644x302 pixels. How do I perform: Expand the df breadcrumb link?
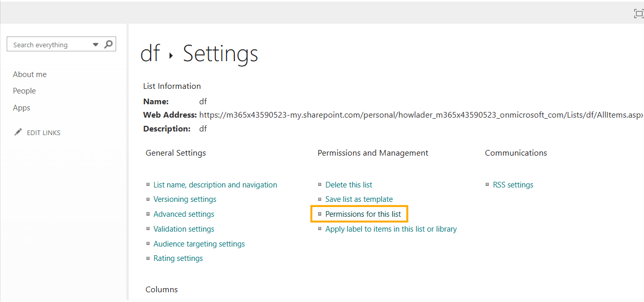tap(150, 52)
